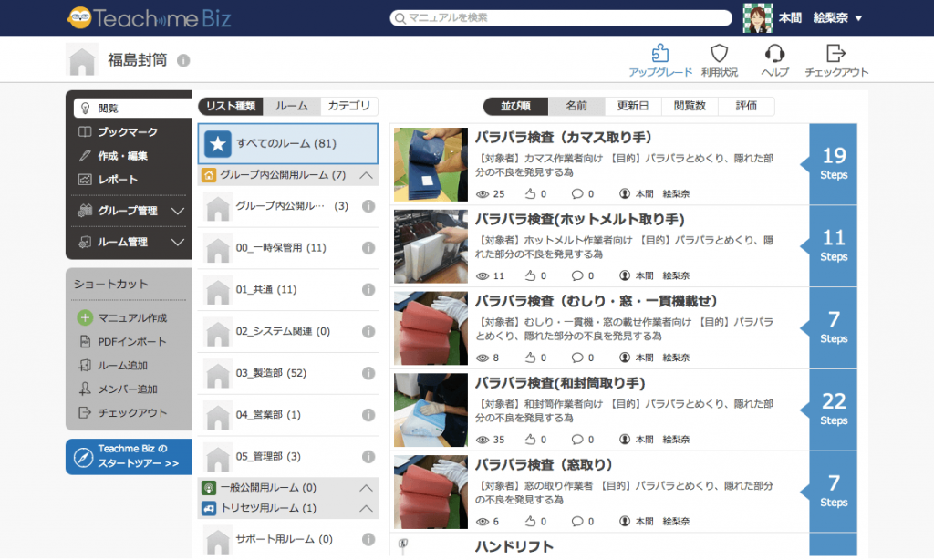Click the 11 Steps badge
This screenshot has height=560, width=934.
[834, 245]
